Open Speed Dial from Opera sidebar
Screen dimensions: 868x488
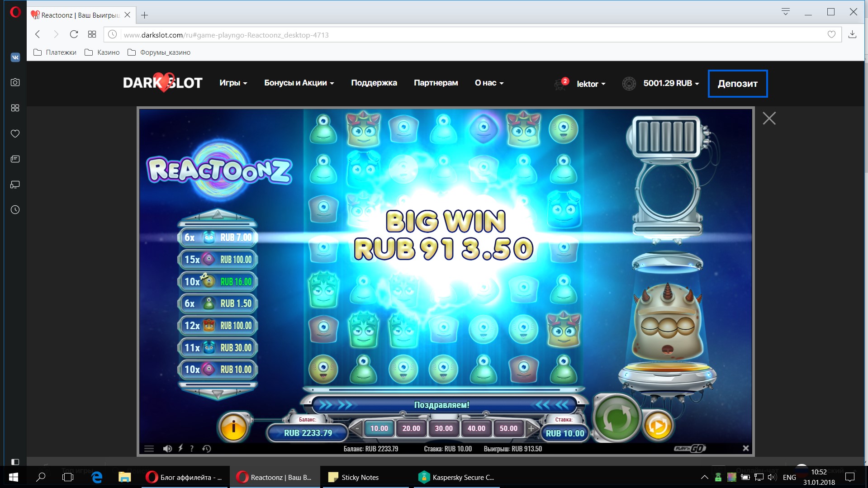[15, 108]
